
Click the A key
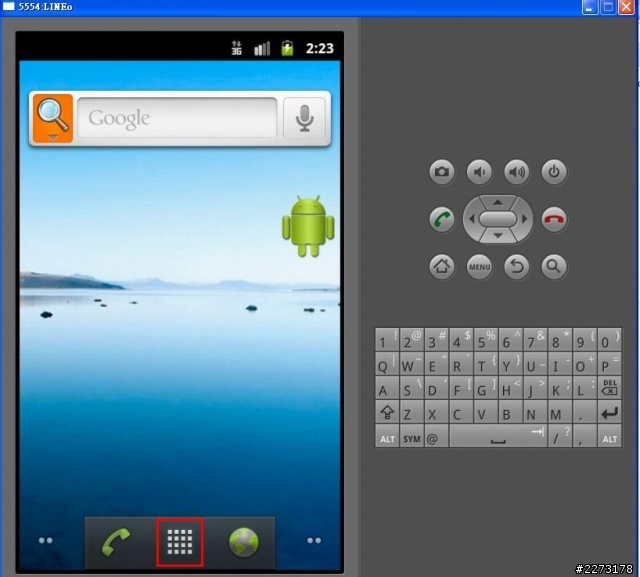click(387, 388)
